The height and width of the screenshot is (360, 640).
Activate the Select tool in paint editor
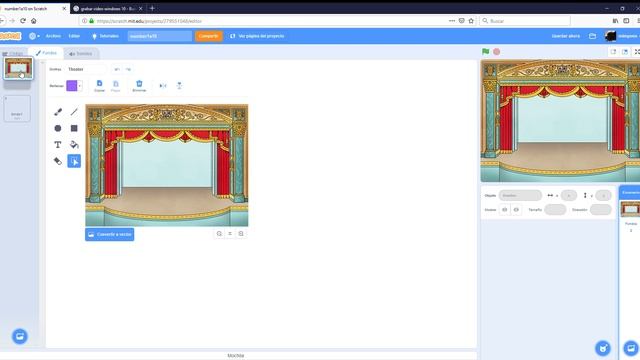point(74,161)
